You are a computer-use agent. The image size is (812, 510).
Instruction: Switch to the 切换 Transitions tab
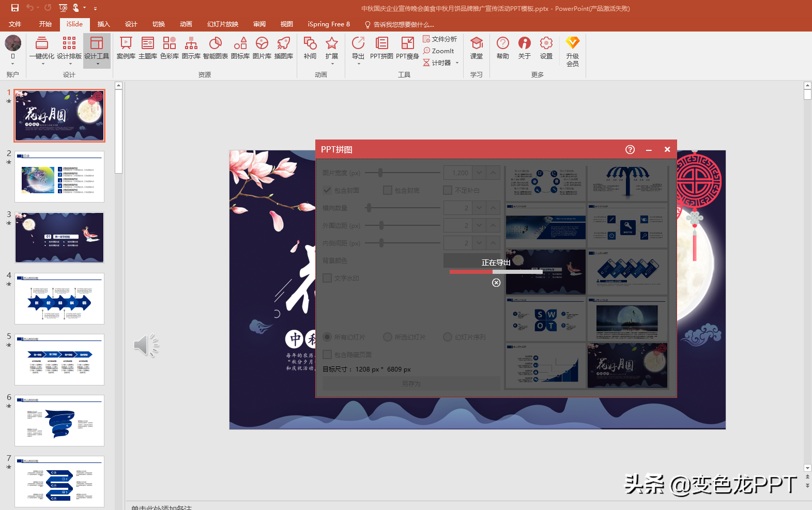pyautogui.click(x=159, y=24)
